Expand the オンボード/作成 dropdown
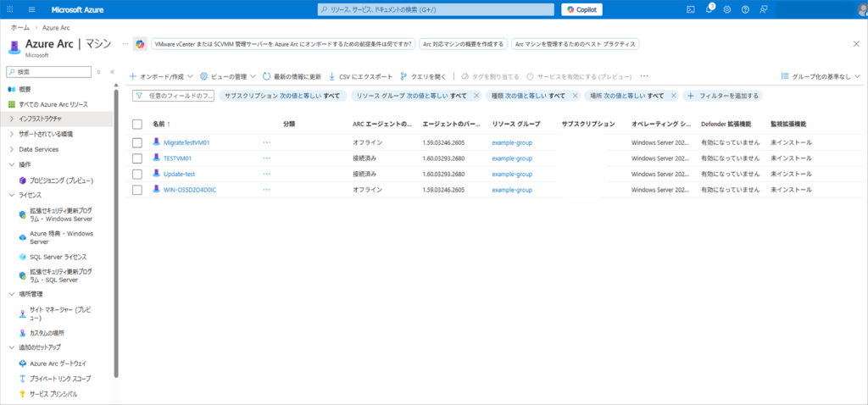The image size is (868, 405). click(x=161, y=76)
